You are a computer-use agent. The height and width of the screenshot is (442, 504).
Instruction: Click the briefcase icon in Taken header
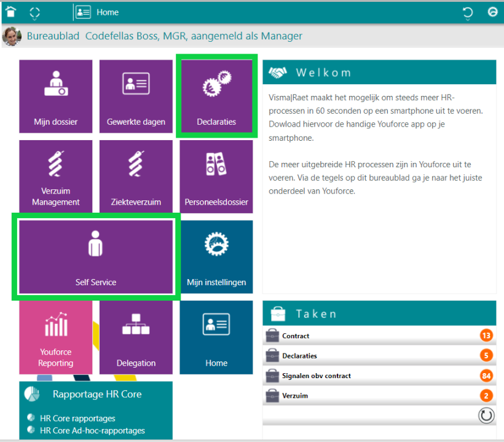tap(278, 314)
